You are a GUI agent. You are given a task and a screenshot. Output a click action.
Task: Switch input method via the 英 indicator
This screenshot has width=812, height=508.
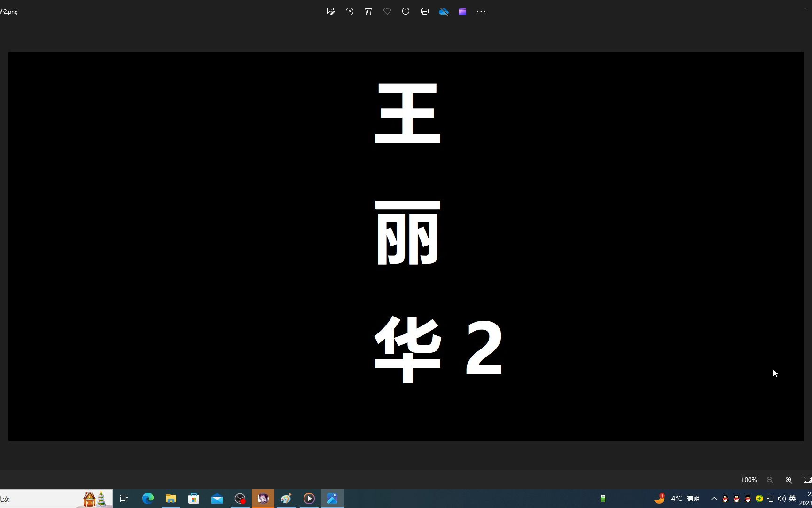[x=792, y=499]
